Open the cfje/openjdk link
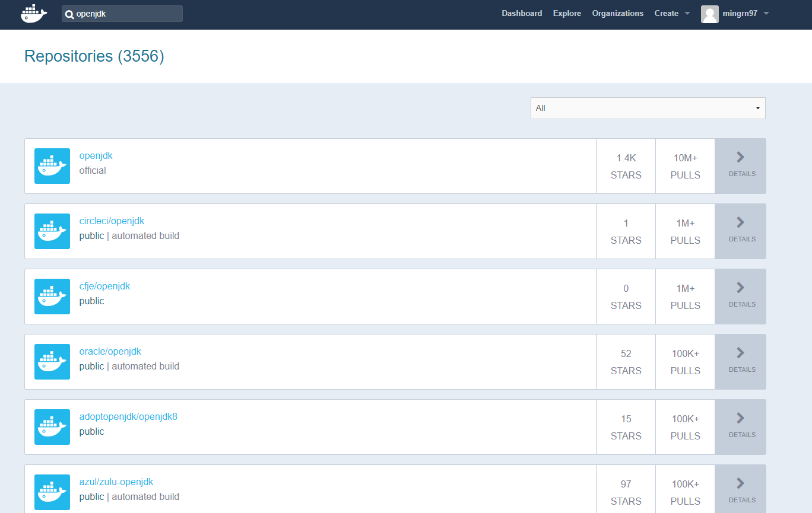 click(104, 286)
